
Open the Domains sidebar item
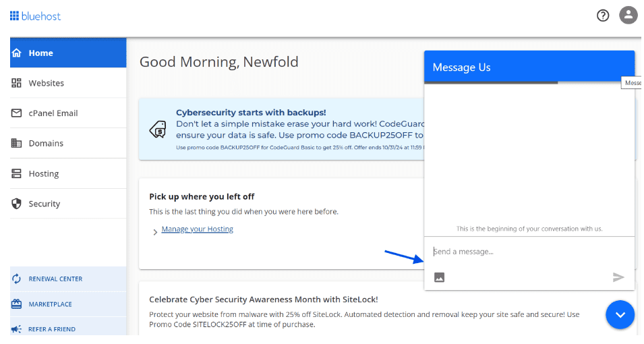68,143
